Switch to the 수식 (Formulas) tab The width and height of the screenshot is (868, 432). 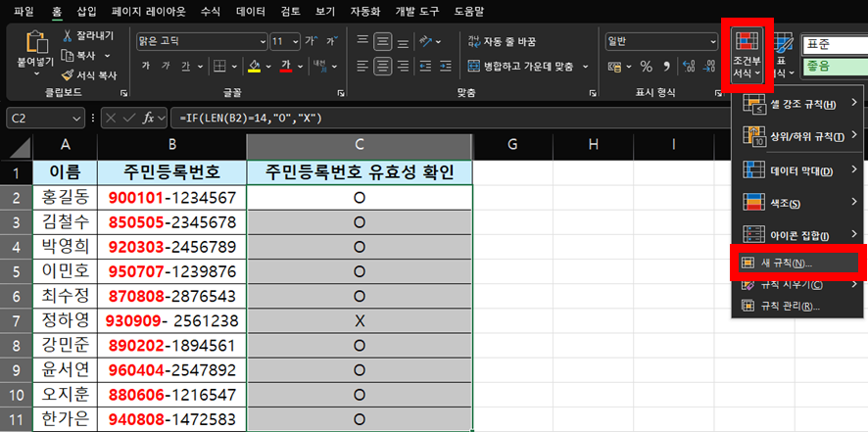211,11
